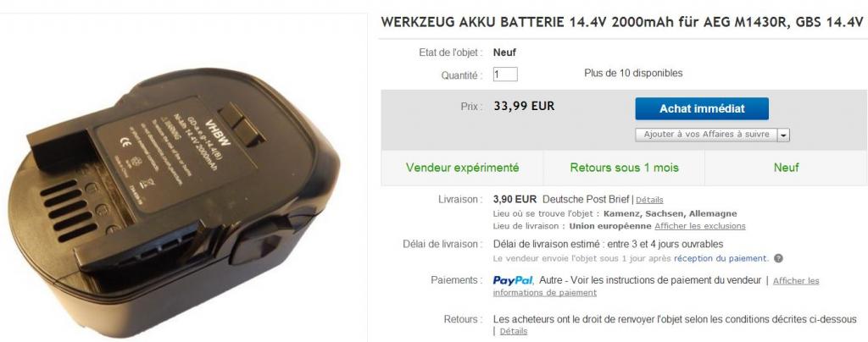The width and height of the screenshot is (868, 342).
Task: Open Détails link under Retours
Action: coord(513,332)
